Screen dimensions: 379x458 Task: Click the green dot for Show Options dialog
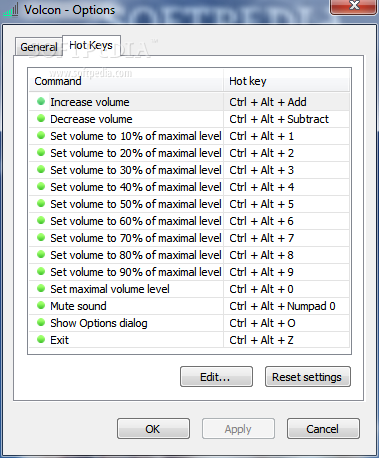coord(41,322)
